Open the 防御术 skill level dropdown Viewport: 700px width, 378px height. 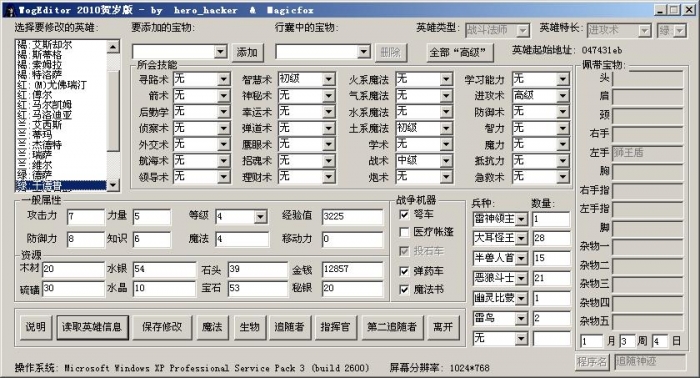coord(562,112)
